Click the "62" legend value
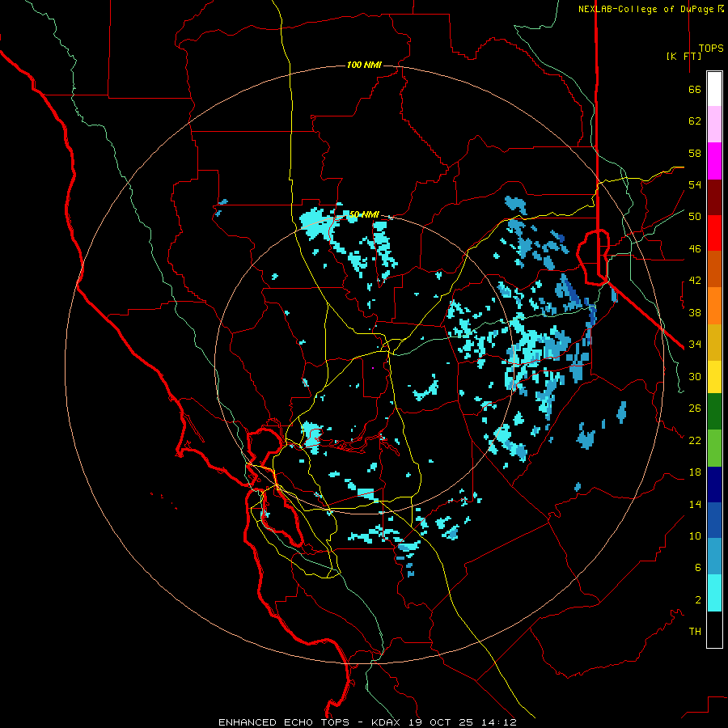The width and height of the screenshot is (728, 728). pyautogui.click(x=695, y=121)
